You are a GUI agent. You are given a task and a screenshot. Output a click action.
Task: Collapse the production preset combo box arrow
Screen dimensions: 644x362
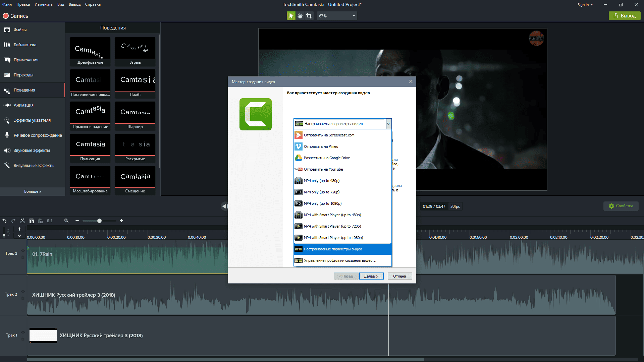pos(388,124)
